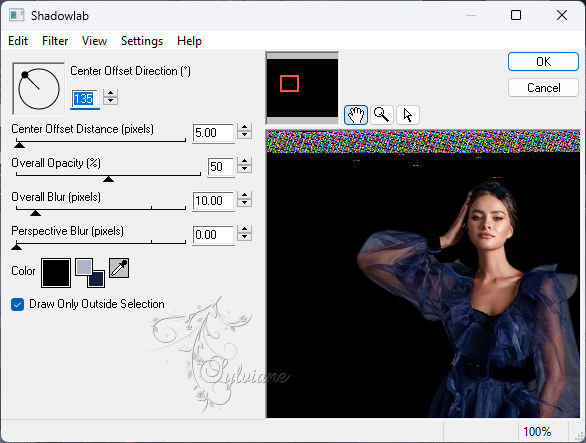Click the black shadow Color swatch
Viewport: 586px width, 443px height.
(56, 273)
